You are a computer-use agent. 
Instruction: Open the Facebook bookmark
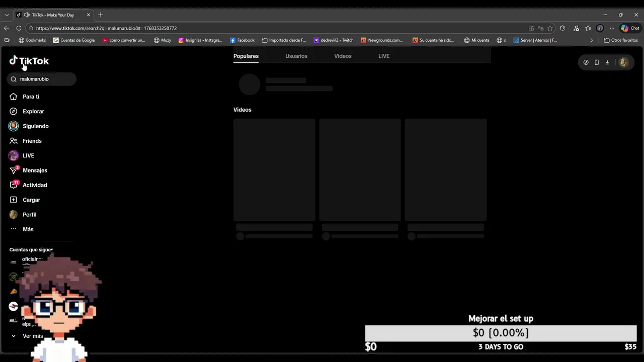(243, 40)
